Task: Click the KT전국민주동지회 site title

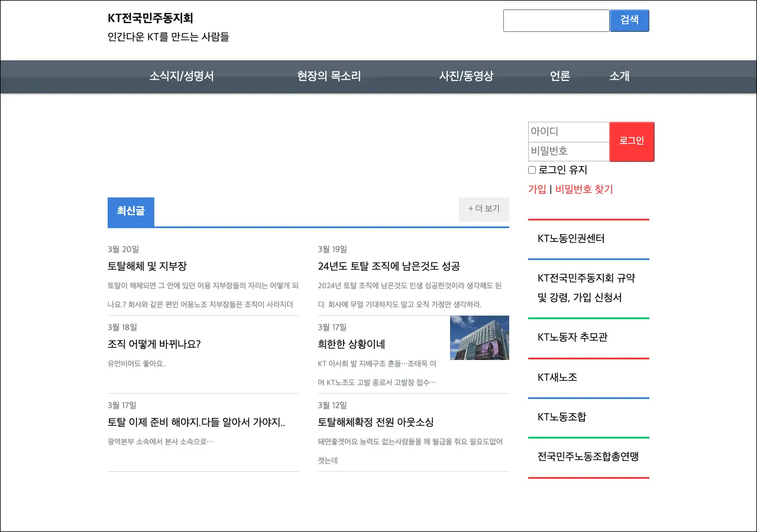Action: 150,18
